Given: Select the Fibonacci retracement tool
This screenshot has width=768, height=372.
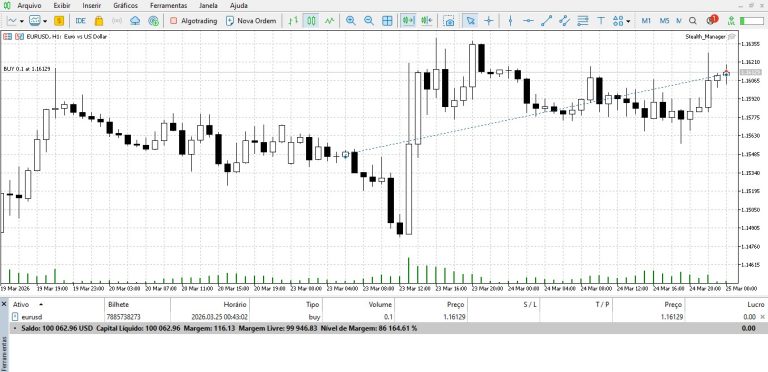Looking at the screenshot, I should coord(582,21).
